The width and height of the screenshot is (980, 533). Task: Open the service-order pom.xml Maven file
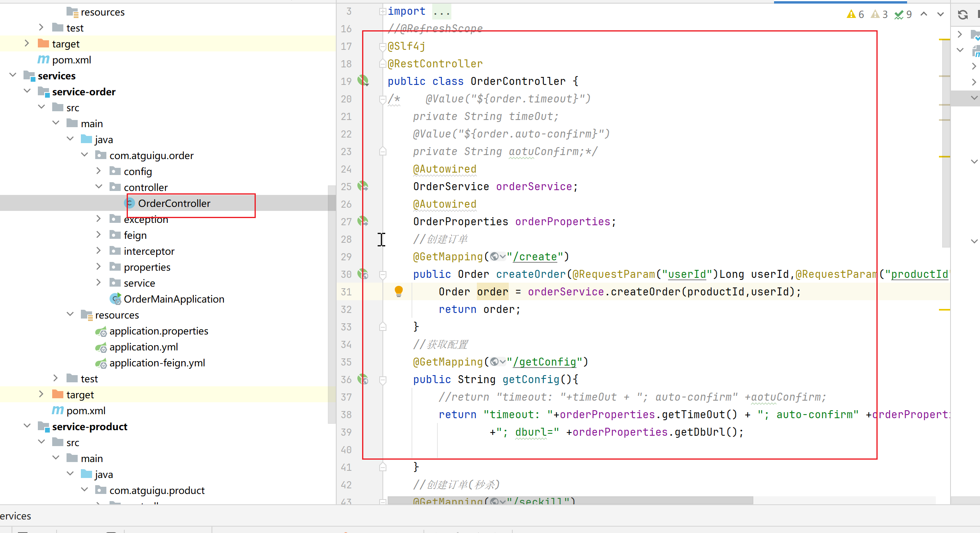86,411
